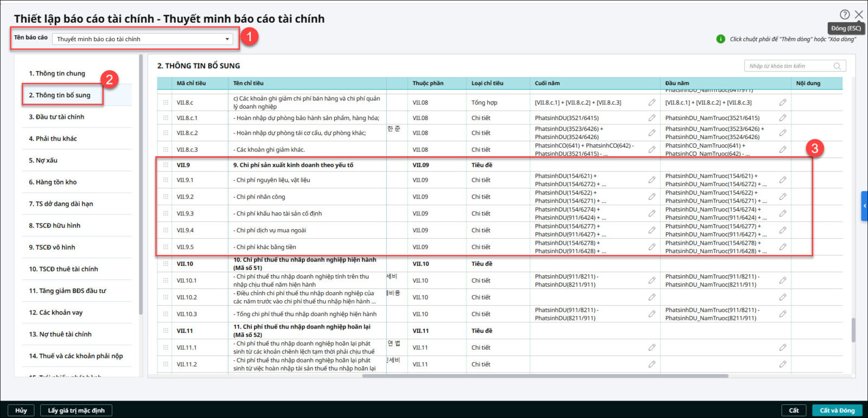Open the help question mark icon
This screenshot has height=418, width=868.
[x=845, y=15]
